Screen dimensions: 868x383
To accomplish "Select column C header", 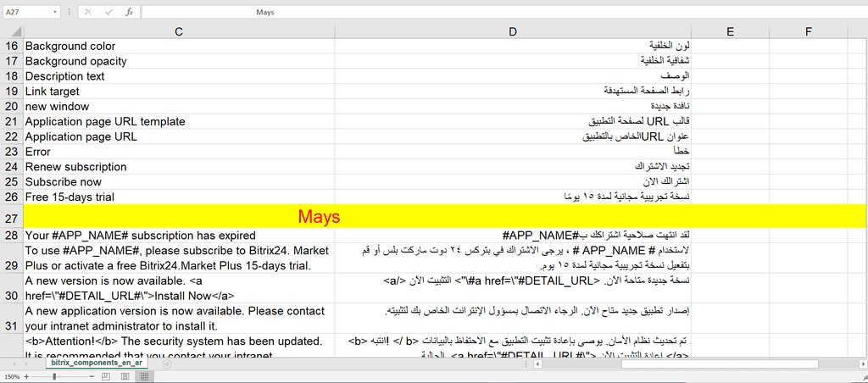I will pyautogui.click(x=179, y=32).
